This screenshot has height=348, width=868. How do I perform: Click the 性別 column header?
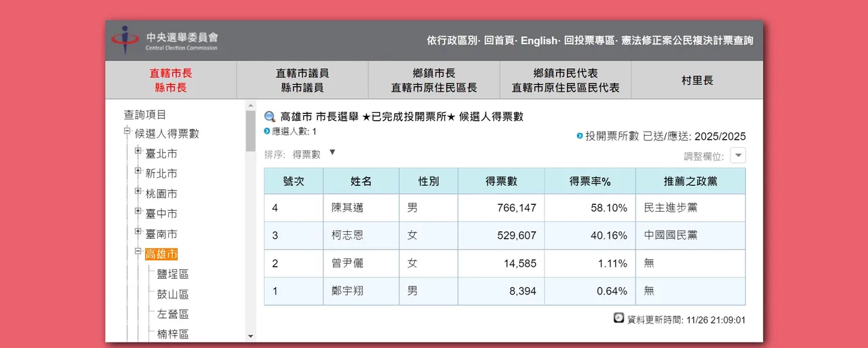pos(429,181)
